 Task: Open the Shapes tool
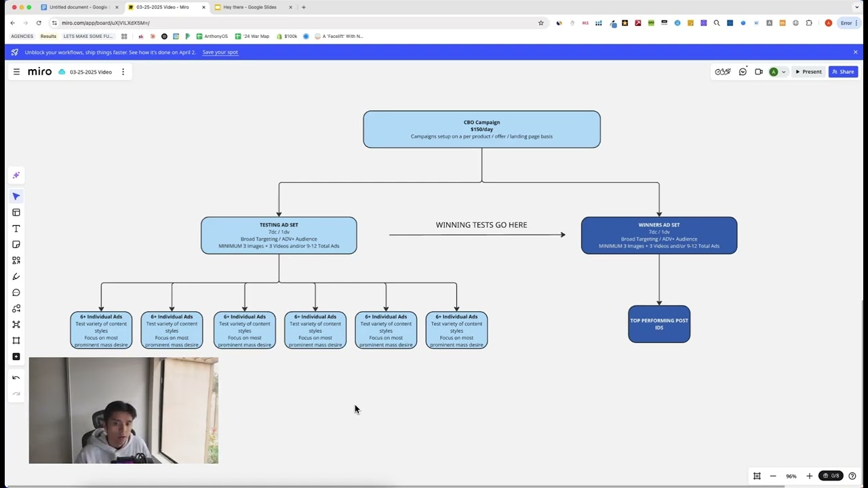click(x=16, y=260)
